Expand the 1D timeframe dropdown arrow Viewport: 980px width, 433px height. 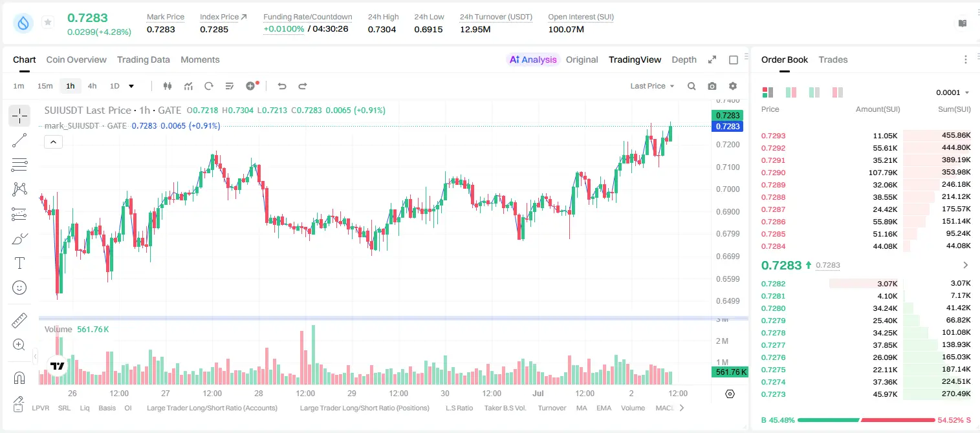click(x=131, y=86)
